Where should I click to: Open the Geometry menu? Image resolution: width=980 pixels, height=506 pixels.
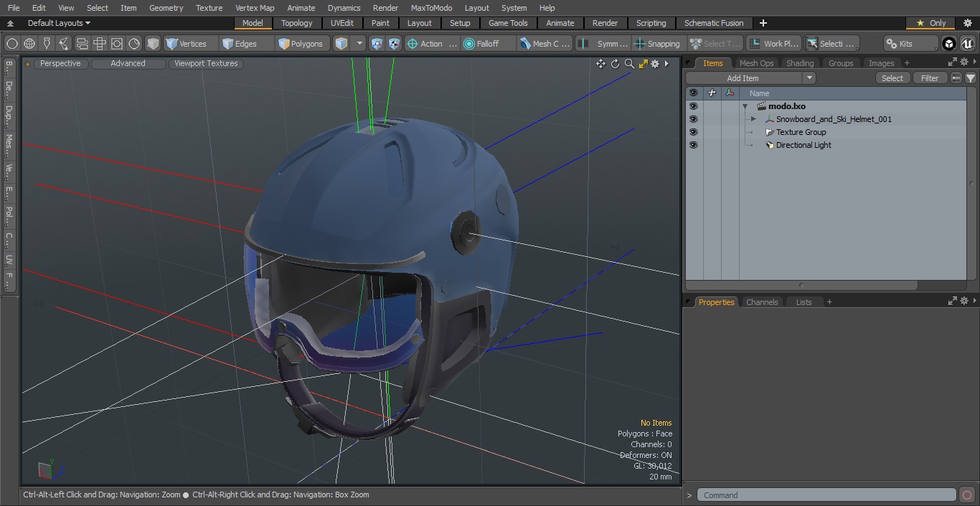pos(166,8)
